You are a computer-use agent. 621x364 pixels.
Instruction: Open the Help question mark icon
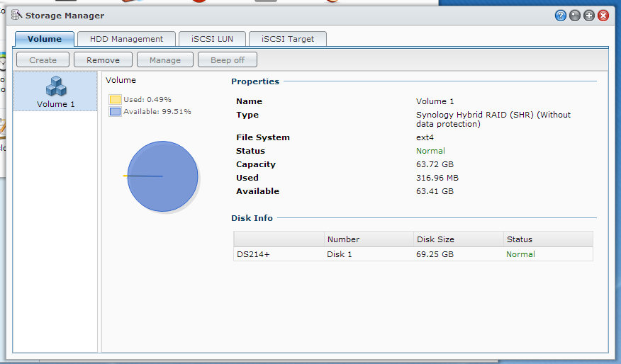pyautogui.click(x=560, y=16)
